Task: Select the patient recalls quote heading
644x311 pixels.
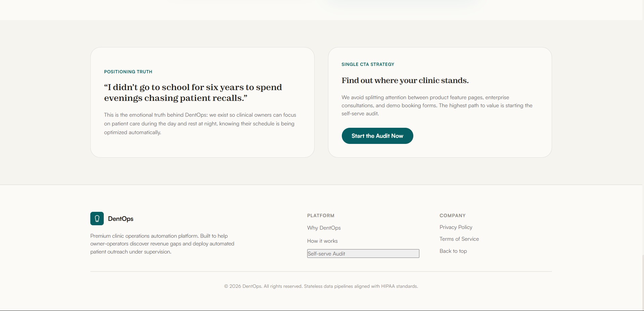Action: pos(193,92)
